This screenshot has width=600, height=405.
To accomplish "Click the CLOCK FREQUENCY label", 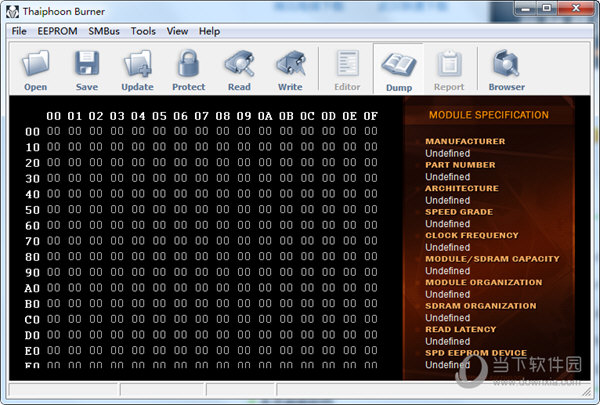I will (x=472, y=235).
